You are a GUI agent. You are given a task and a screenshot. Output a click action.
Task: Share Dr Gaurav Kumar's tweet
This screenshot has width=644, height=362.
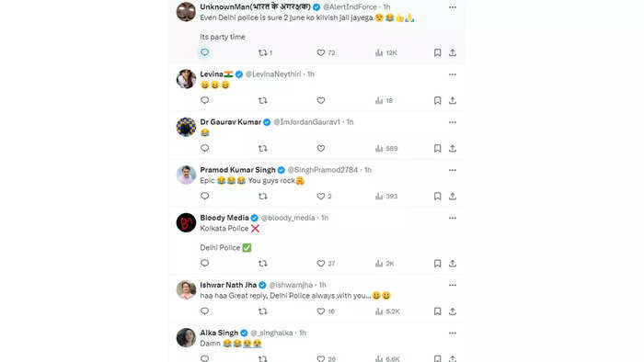(453, 149)
